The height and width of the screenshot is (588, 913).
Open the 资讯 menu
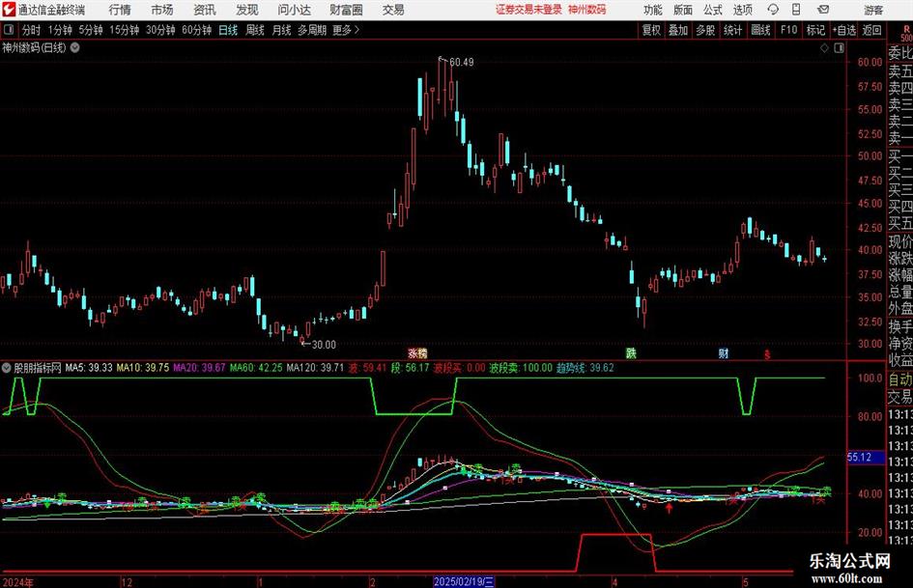[x=205, y=10]
